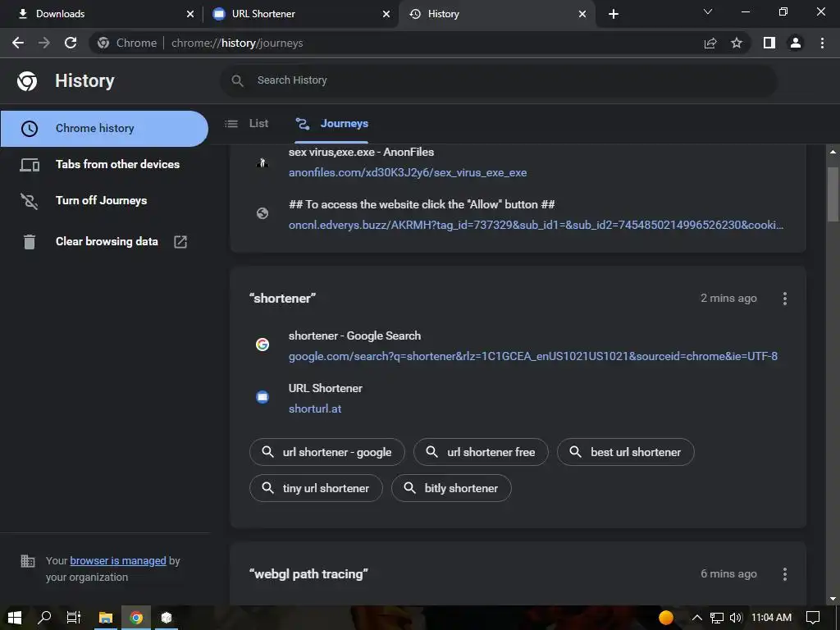Click the scrollbar down arrow
The image size is (840, 630).
point(833,598)
